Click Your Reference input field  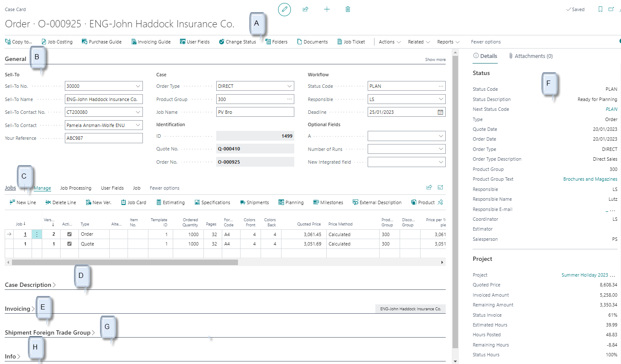click(x=104, y=138)
